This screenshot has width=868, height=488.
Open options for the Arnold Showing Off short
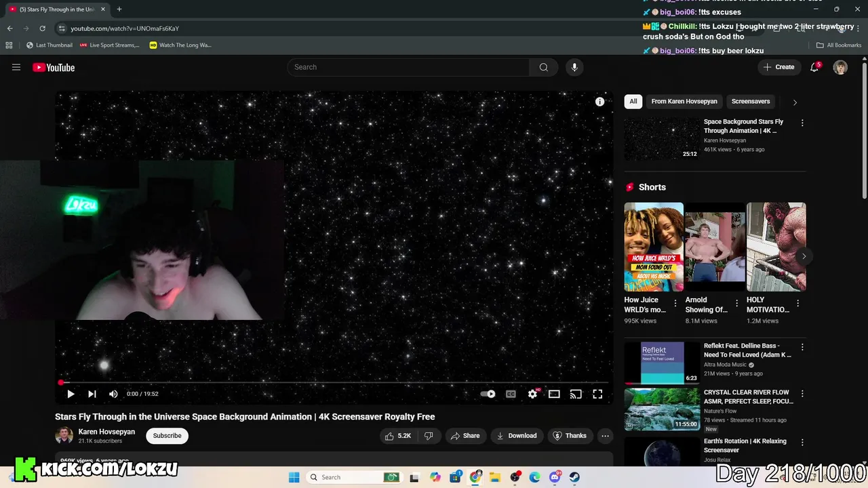pos(736,304)
